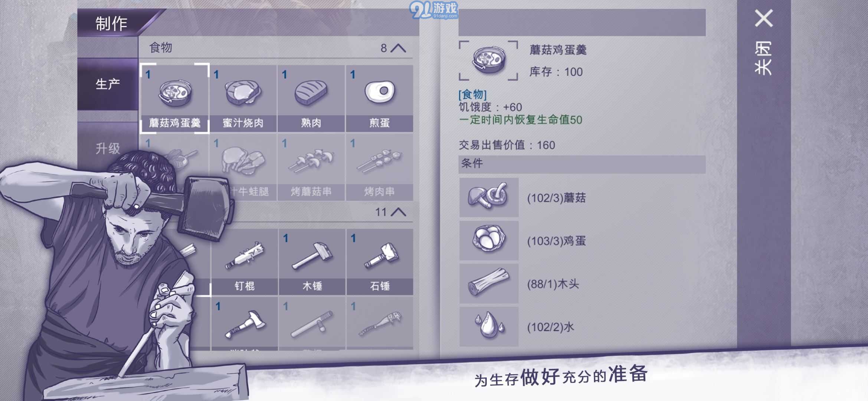Select the axe icon below 钉棍

click(244, 323)
